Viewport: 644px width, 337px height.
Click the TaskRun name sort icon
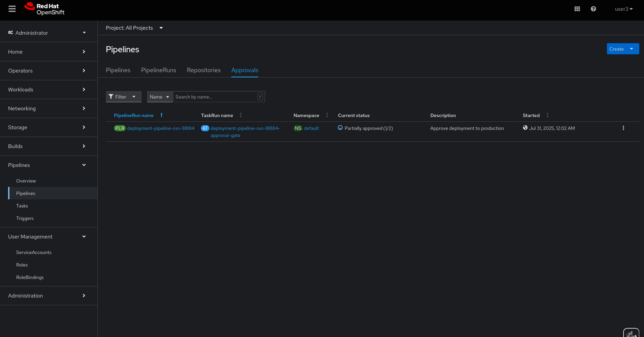pos(241,115)
